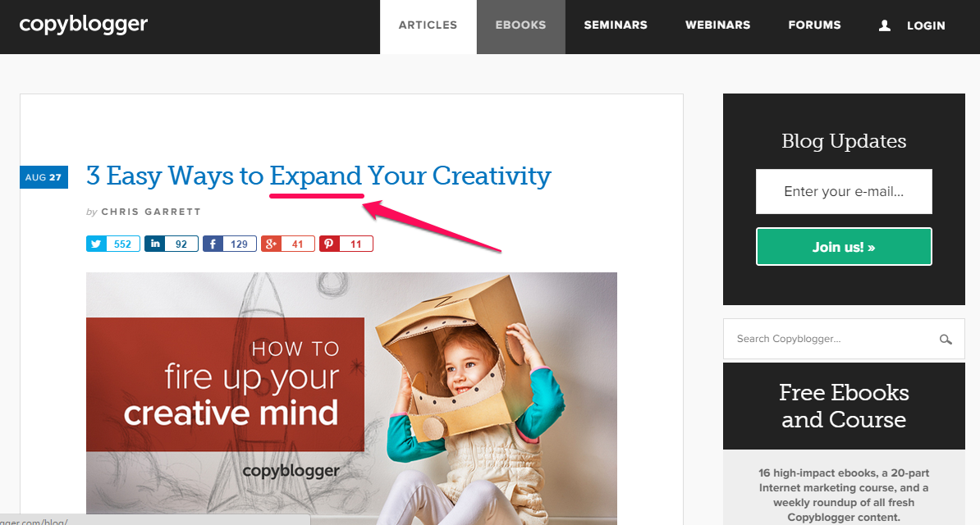Click the Facebook share icon
This screenshot has height=525, width=980.
click(213, 244)
